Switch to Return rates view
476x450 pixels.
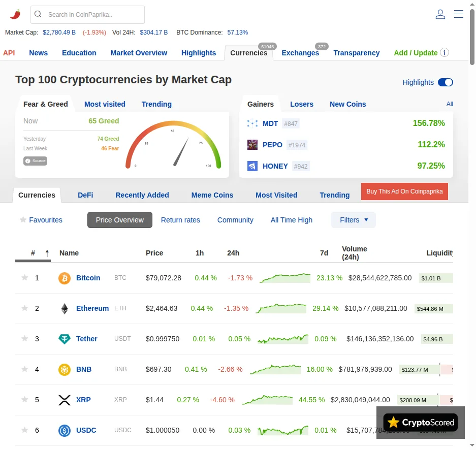click(x=180, y=220)
